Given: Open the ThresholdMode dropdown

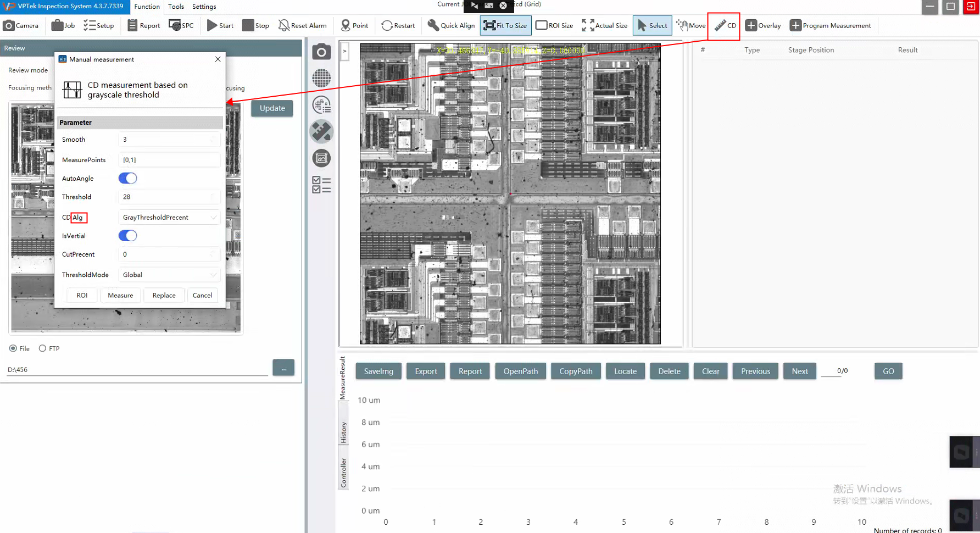Looking at the screenshot, I should [169, 275].
